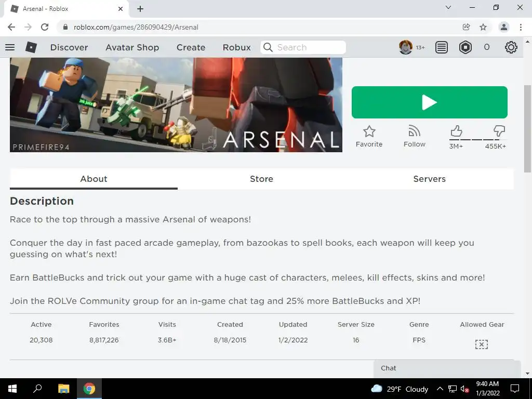This screenshot has height=399, width=532.
Task: Open the clock showing 9:40 AM
Action: click(487, 389)
